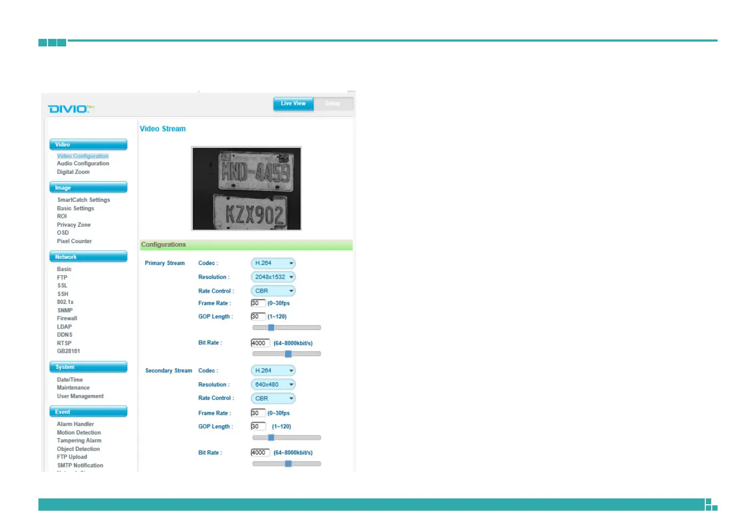Open Secondary Stream Rate Control dropdown
The image size is (756, 532).
point(273,399)
